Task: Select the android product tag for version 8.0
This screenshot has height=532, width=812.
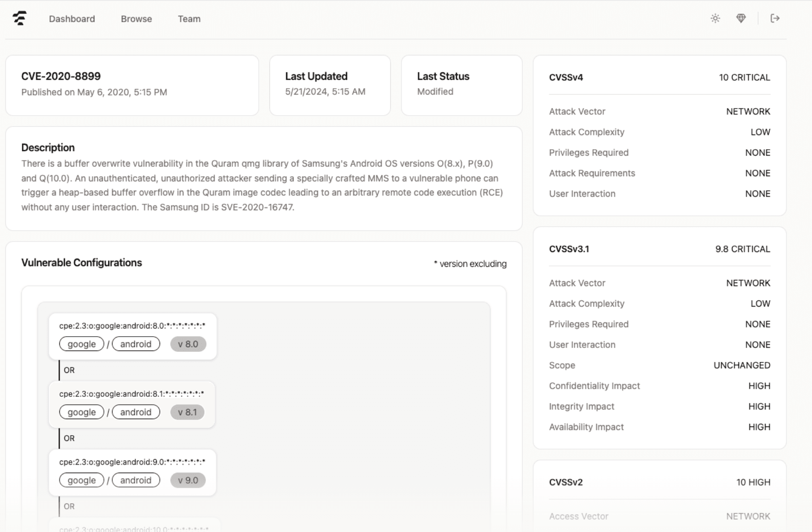Action: click(136, 344)
